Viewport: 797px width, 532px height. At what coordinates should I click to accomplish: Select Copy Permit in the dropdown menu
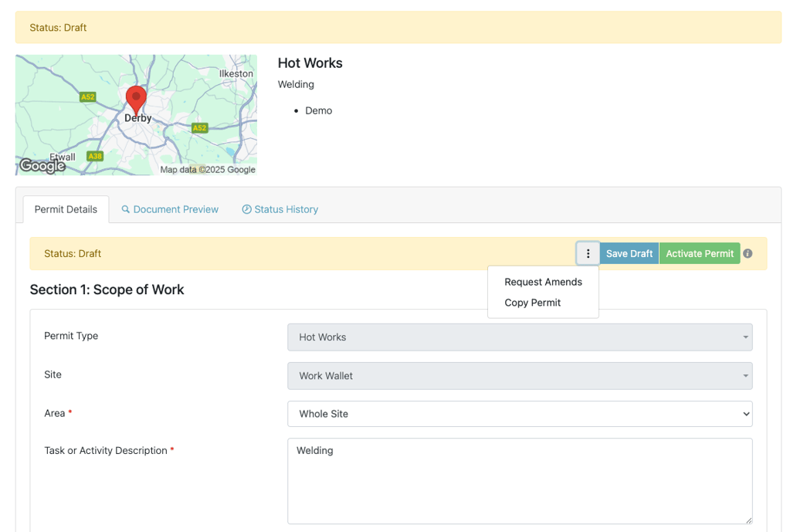(533, 303)
